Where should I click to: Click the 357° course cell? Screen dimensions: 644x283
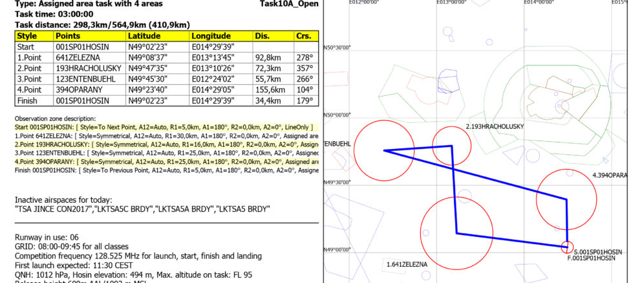click(306, 69)
